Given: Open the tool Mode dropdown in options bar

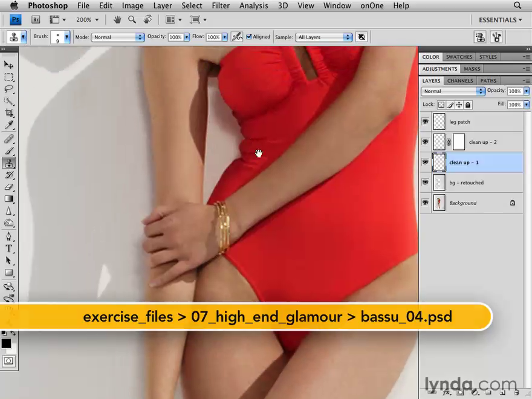Looking at the screenshot, I should pos(118,37).
